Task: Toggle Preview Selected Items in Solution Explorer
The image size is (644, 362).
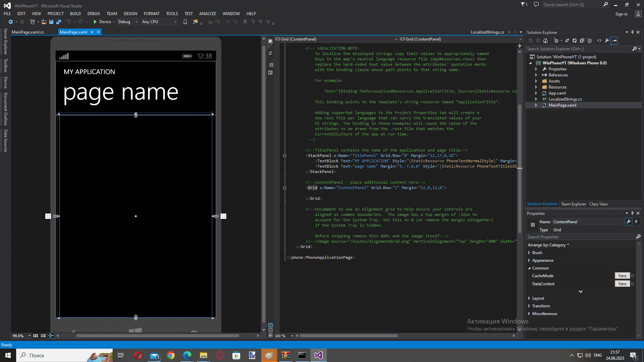Action: [x=614, y=41]
